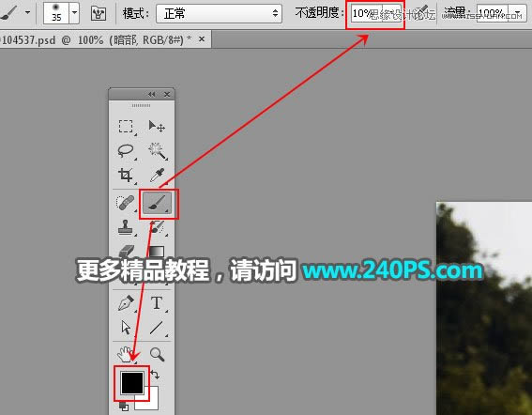Viewport: 532px width, 415px height.
Task: Select the Line tool
Action: 157,328
